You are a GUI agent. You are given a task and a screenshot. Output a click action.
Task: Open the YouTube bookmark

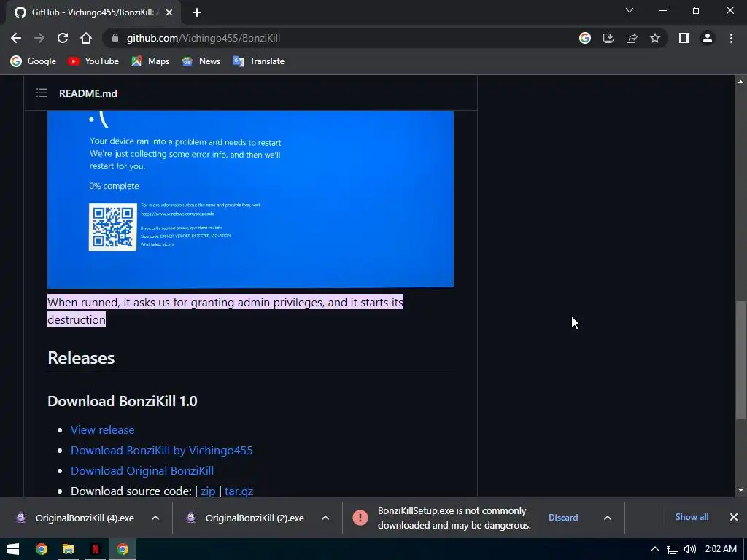(x=93, y=61)
